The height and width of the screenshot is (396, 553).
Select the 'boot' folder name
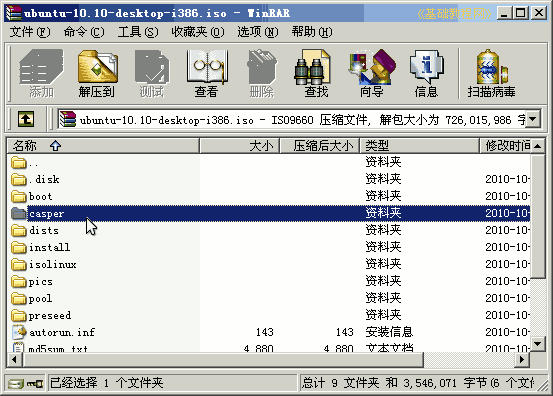click(41, 196)
